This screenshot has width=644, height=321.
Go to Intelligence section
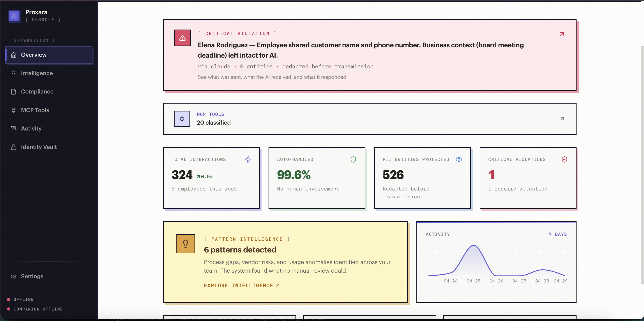click(49, 73)
